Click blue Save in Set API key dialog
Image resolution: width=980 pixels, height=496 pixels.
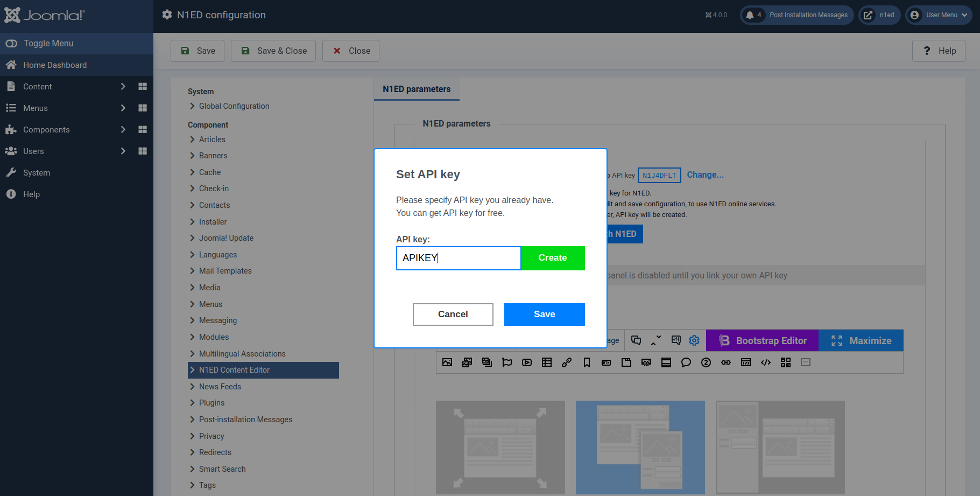[x=545, y=315]
